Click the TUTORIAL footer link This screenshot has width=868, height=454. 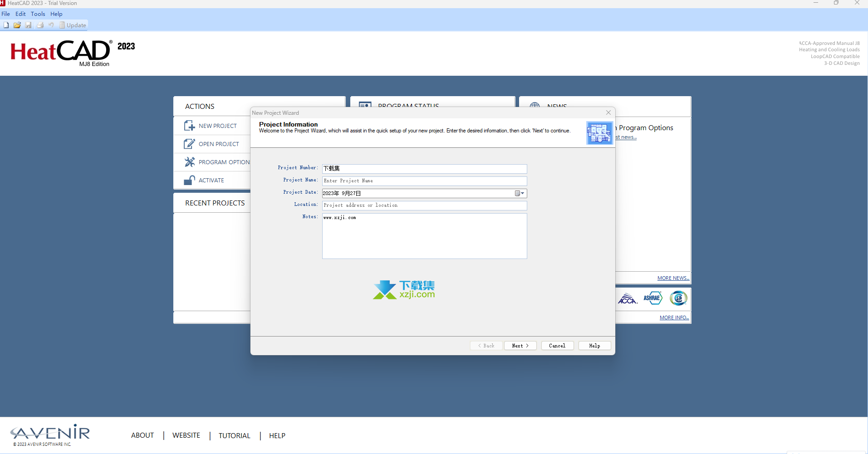tap(235, 435)
